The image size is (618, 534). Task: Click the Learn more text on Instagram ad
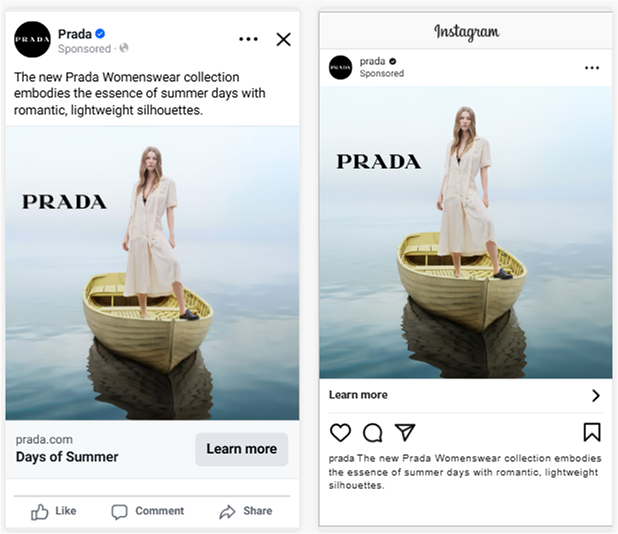pos(358,395)
